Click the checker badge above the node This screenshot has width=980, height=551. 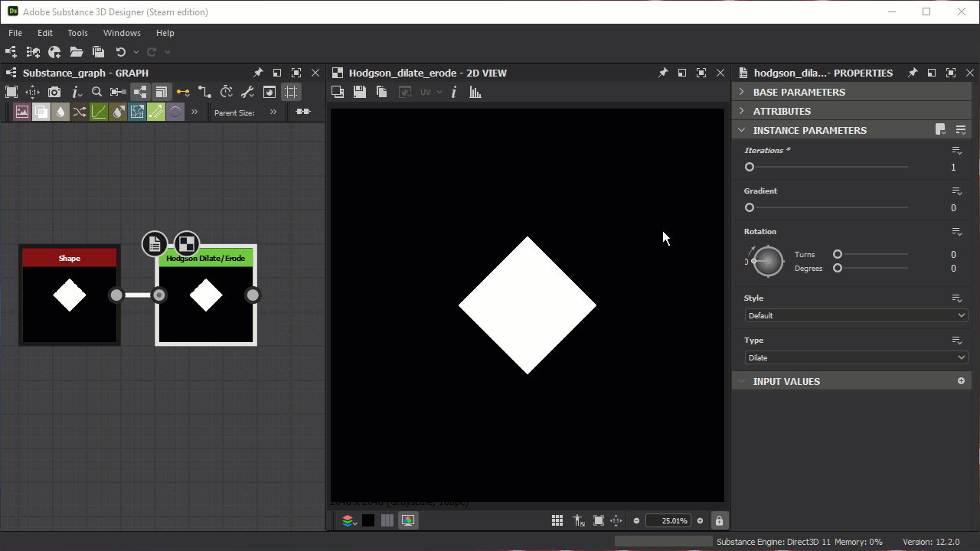(187, 244)
